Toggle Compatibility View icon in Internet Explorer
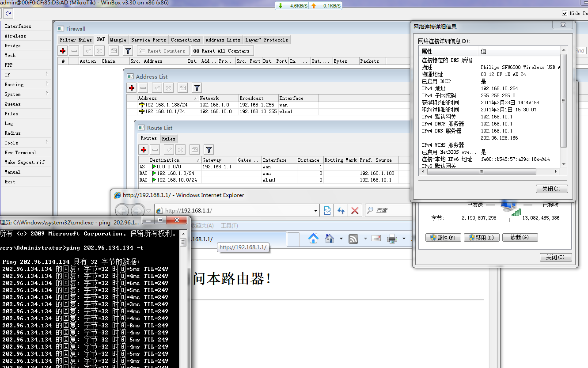Viewport: 588px width, 368px height. tap(327, 211)
